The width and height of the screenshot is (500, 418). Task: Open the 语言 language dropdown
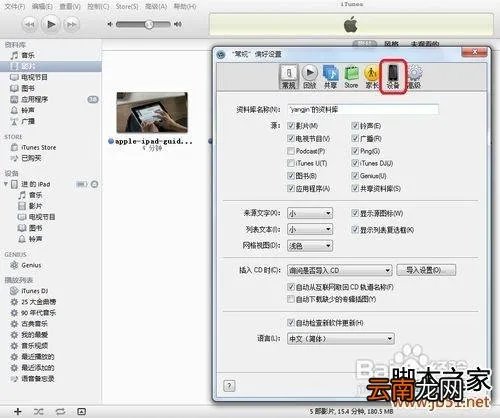[341, 339]
